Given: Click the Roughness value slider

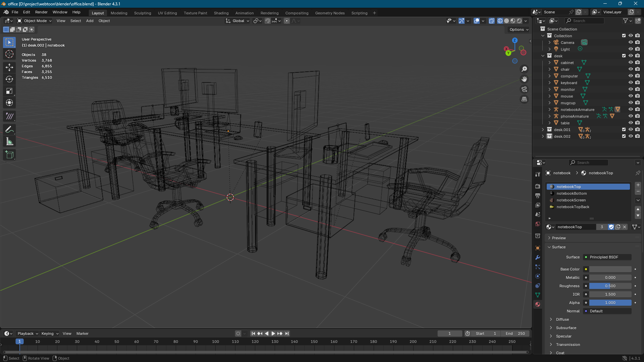Looking at the screenshot, I should (610, 286).
